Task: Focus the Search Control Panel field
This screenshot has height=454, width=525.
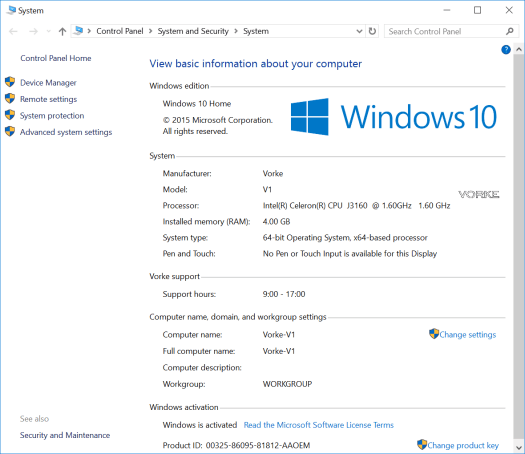Action: click(x=445, y=31)
